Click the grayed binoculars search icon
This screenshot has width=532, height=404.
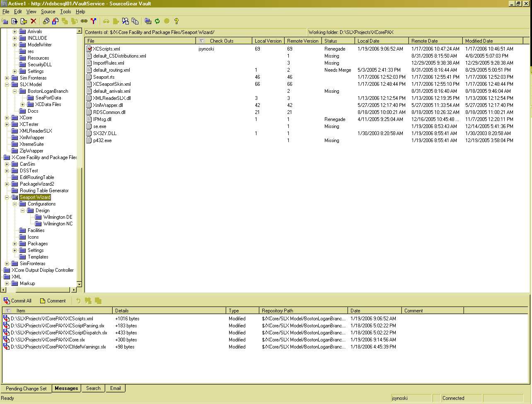[x=106, y=21]
